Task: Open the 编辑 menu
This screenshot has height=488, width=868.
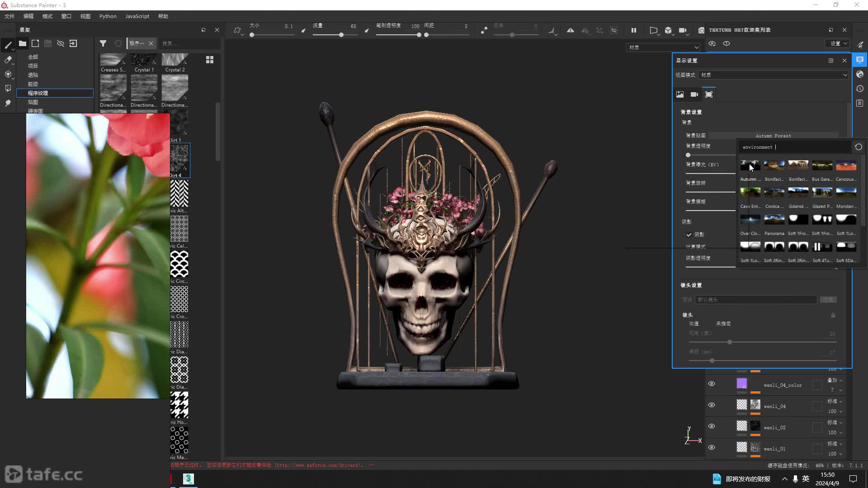Action: coord(28,16)
